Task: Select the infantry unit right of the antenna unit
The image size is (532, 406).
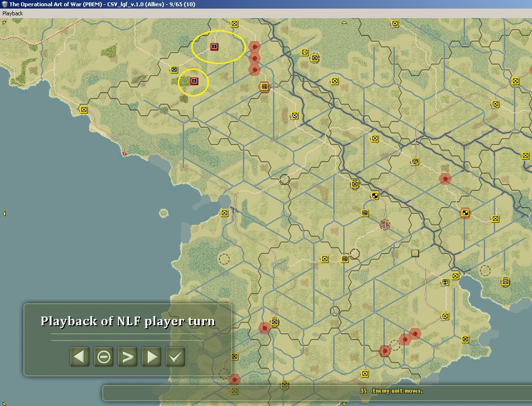Action: pos(455,276)
